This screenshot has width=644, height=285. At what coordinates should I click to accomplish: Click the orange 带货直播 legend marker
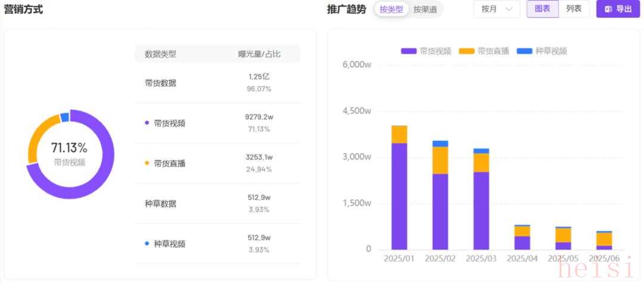[466, 51]
